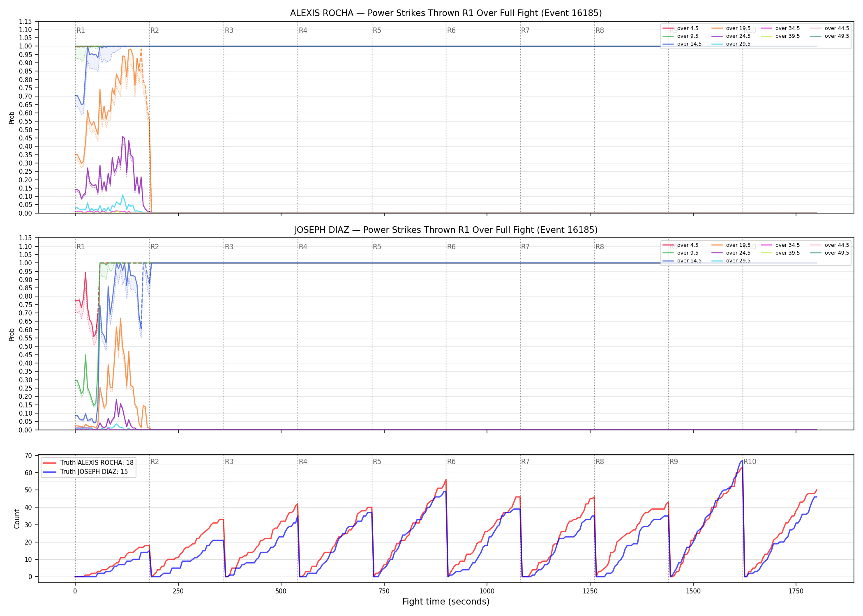Click the R3 round label in the Rocha chart
Image resolution: width=863 pixels, height=616 pixels.
click(x=229, y=30)
